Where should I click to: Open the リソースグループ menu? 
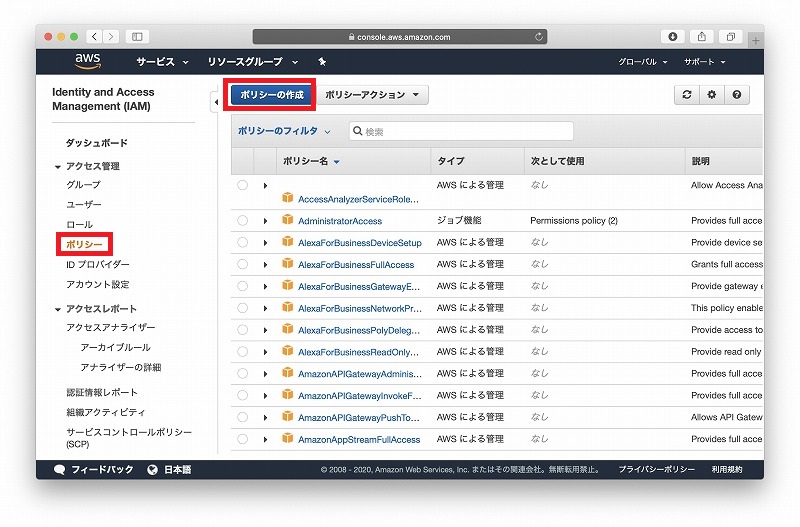(x=253, y=62)
